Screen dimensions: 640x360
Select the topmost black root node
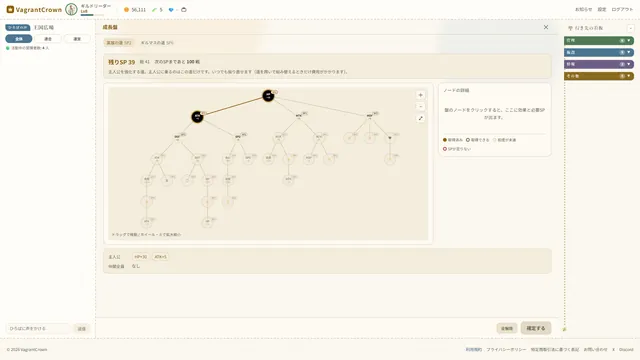point(268,96)
